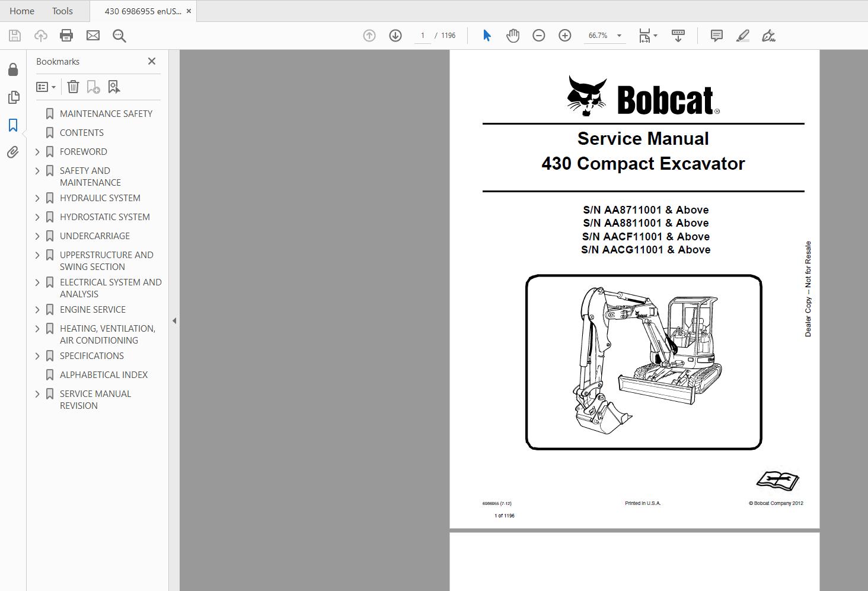Select ELECTRICAL SYSTEM AND ANALYSIS bookmark
The width and height of the screenshot is (868, 591).
point(111,288)
